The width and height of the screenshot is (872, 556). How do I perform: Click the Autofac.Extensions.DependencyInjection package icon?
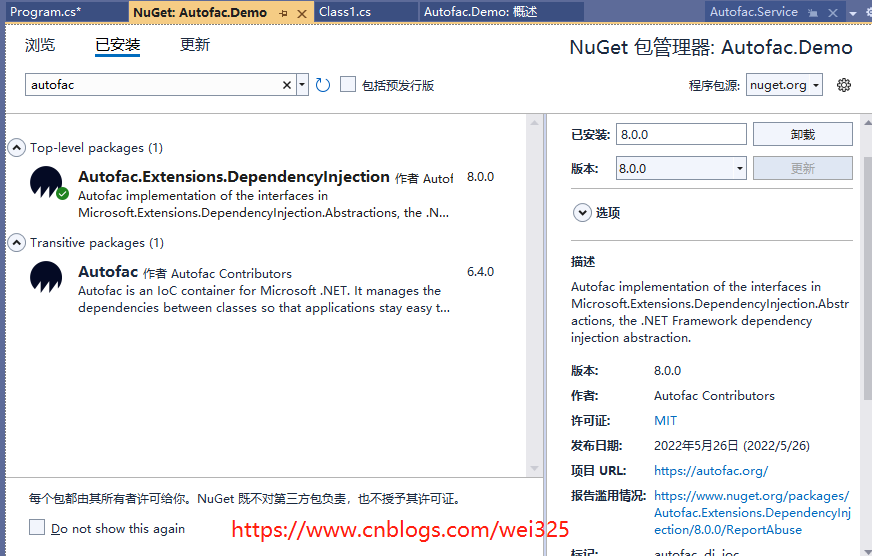[47, 182]
